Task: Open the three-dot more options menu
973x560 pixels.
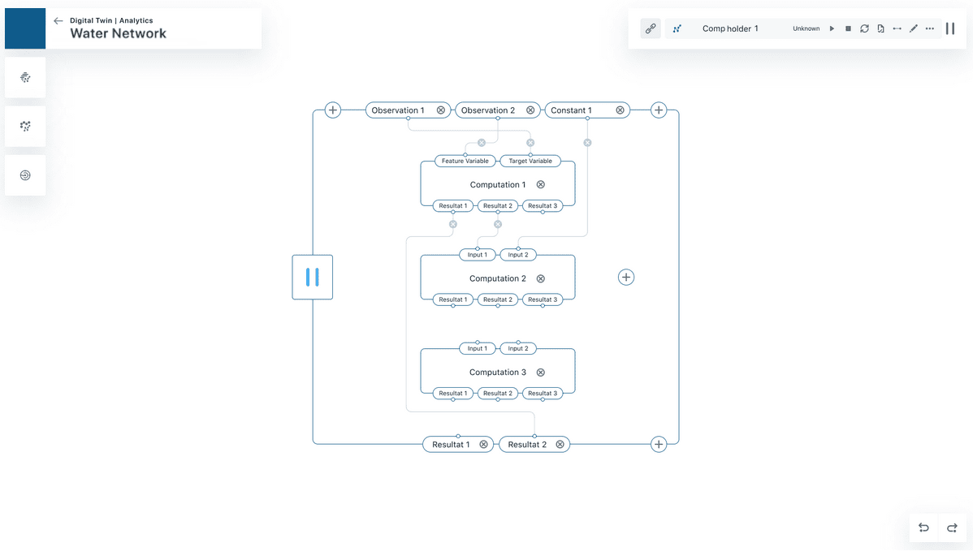Action: tap(930, 28)
